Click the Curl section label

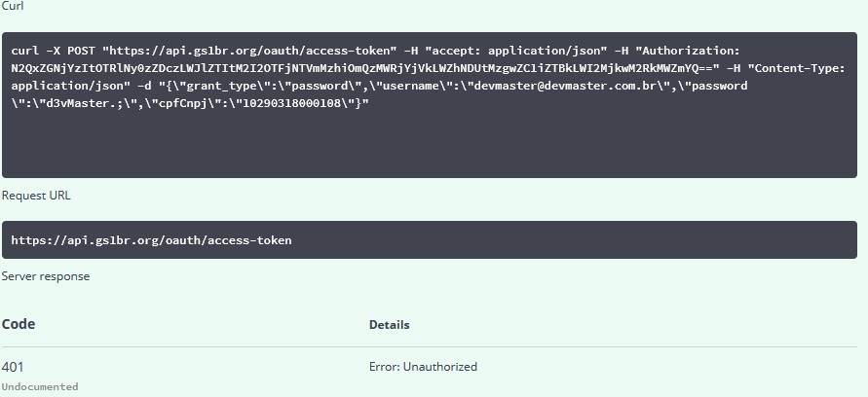click(x=14, y=7)
